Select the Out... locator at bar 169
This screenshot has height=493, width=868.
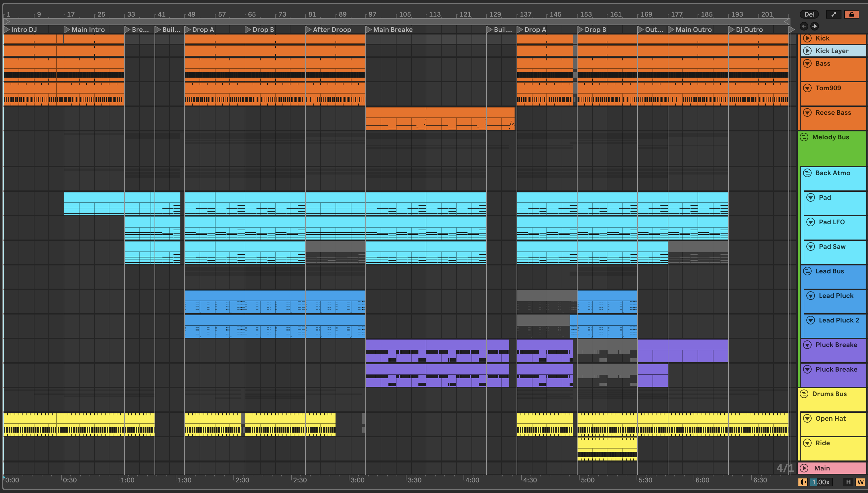(x=651, y=30)
